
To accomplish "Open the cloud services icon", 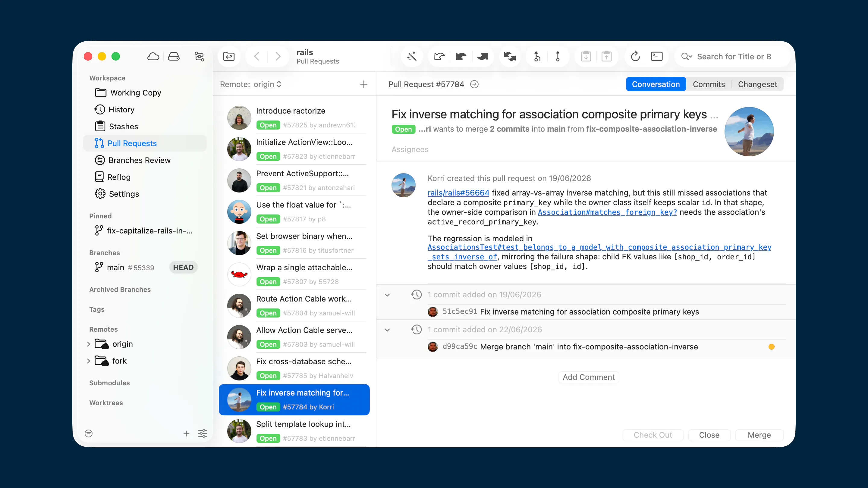I will (153, 56).
